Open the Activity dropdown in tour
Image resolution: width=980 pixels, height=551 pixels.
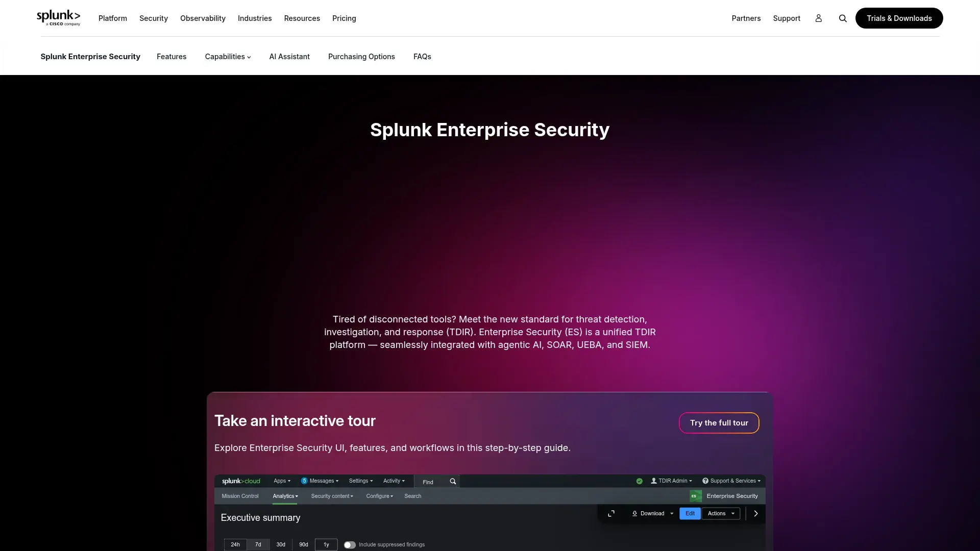(394, 481)
